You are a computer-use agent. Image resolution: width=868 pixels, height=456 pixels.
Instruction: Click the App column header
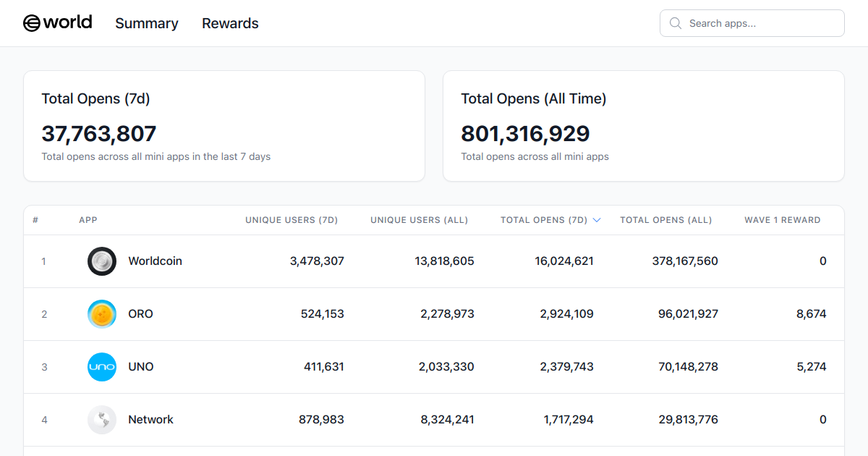pyautogui.click(x=88, y=220)
